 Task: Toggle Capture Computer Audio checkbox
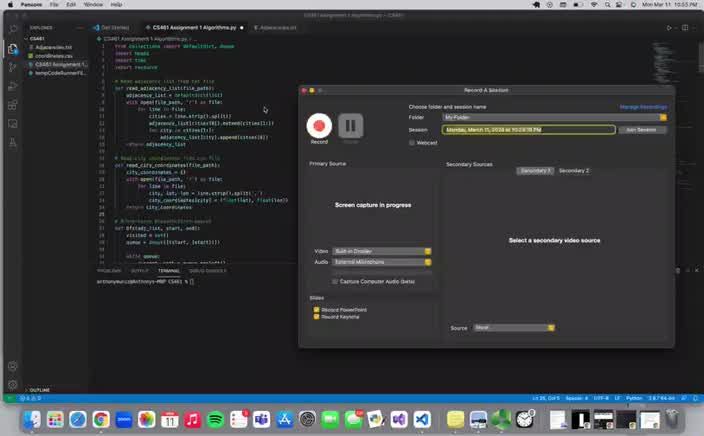tap(336, 281)
